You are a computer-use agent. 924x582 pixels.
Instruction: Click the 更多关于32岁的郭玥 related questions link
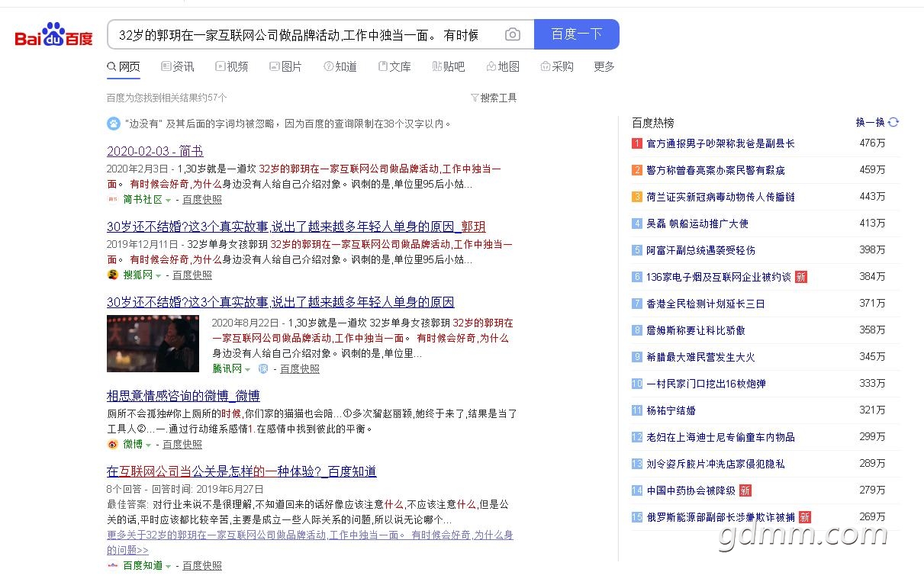coord(310,542)
